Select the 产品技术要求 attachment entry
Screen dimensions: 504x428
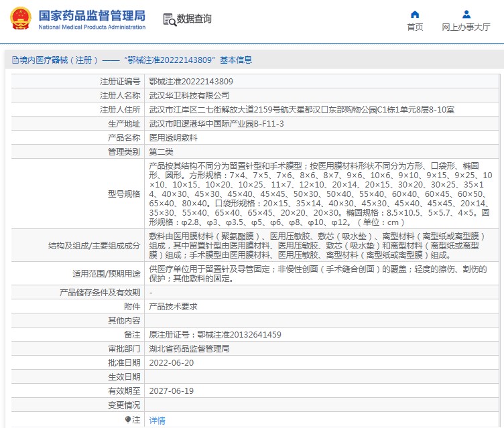click(x=174, y=306)
